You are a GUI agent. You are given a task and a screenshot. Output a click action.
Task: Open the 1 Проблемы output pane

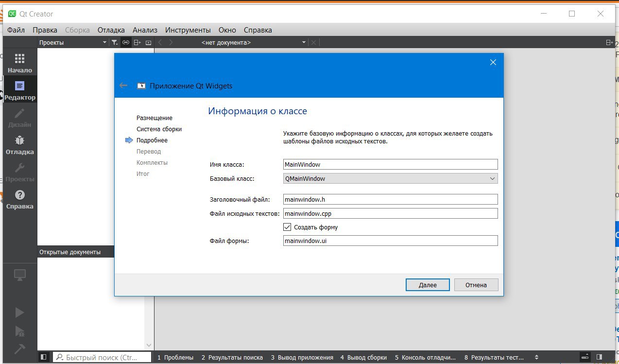click(175, 357)
